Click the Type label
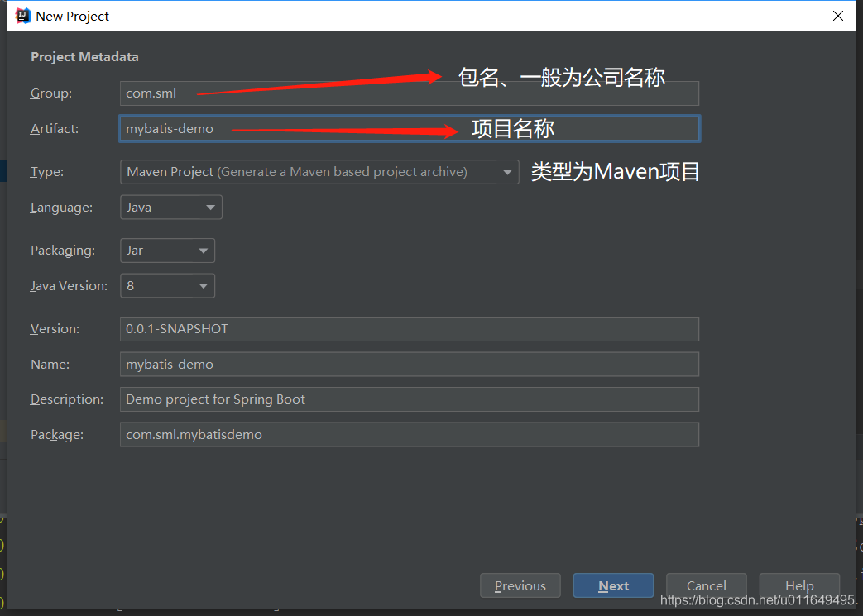This screenshot has width=863, height=616. click(47, 172)
